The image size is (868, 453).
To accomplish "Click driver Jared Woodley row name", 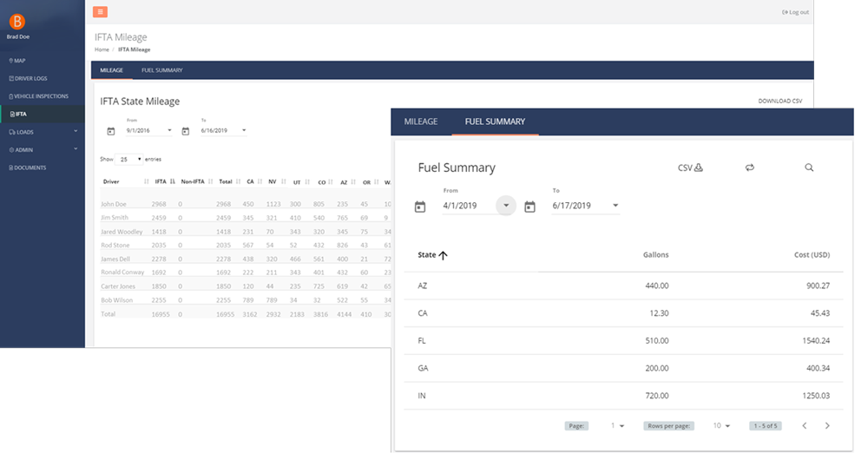I will (122, 232).
